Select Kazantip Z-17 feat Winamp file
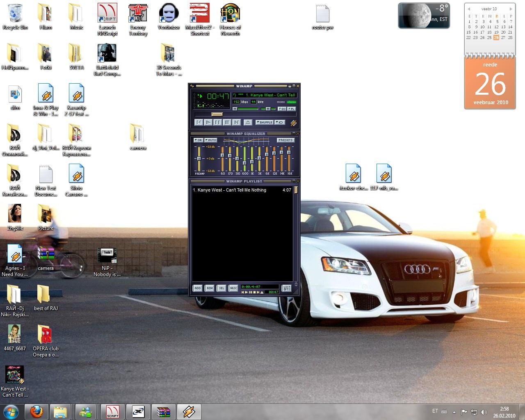This screenshot has height=420, width=525. [77, 100]
